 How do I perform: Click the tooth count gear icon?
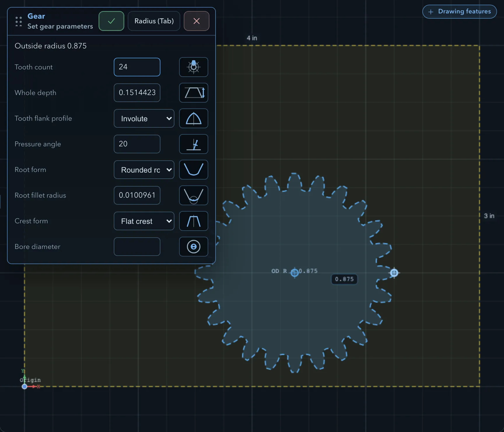[193, 67]
